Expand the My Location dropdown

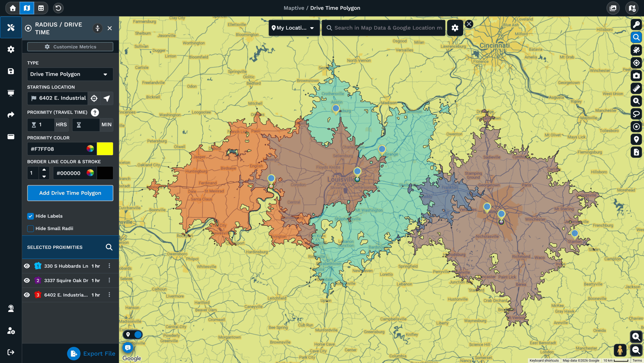[294, 28]
